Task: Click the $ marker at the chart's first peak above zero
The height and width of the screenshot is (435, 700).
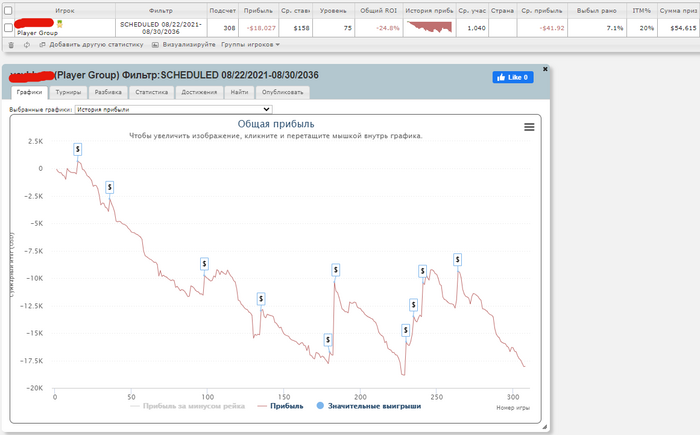Action: coord(78,149)
